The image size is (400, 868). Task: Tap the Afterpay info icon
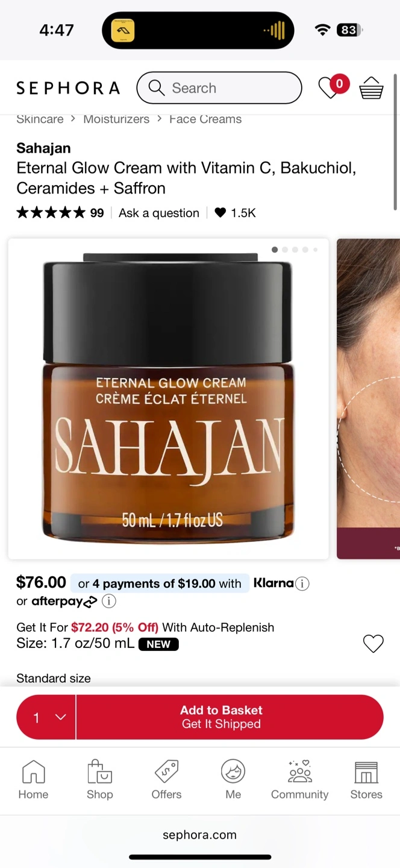(109, 601)
